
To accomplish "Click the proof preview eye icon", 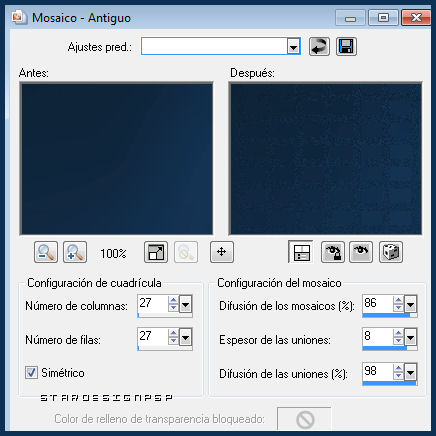I will (x=361, y=252).
